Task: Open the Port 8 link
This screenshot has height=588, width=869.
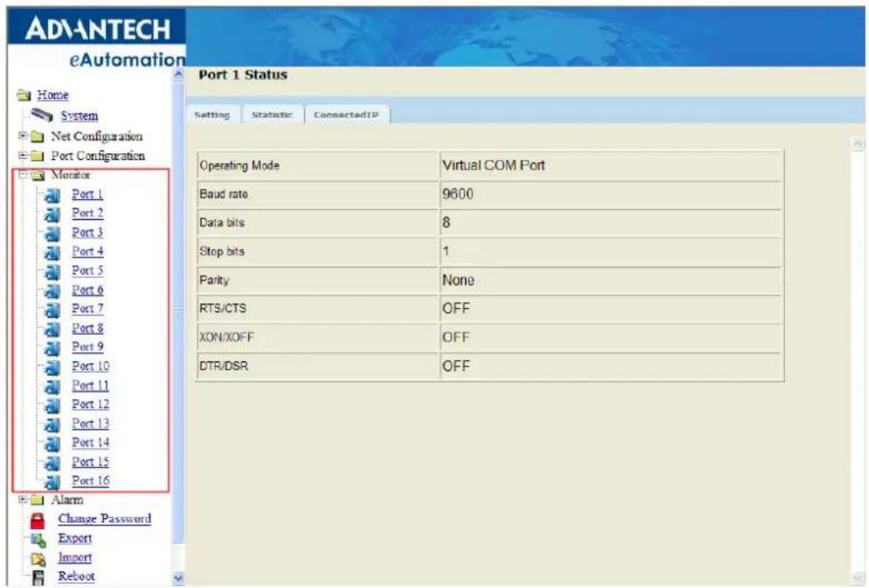Action: coord(87,328)
